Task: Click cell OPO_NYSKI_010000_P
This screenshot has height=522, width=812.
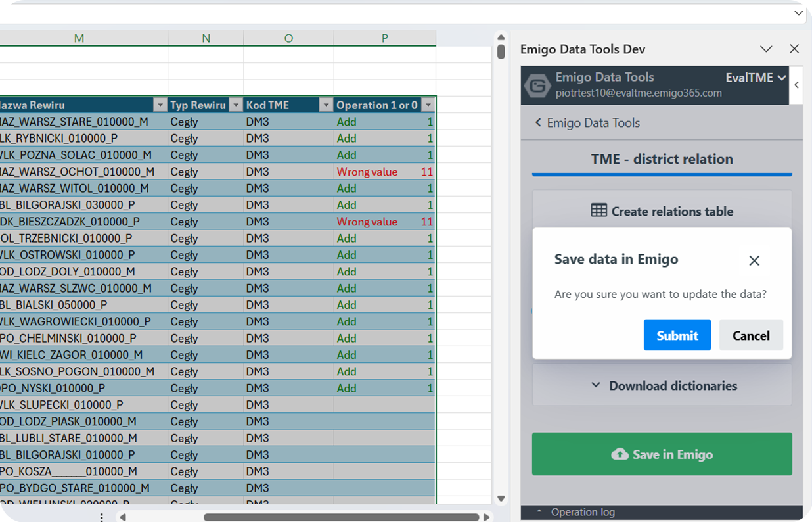Action: click(x=84, y=388)
